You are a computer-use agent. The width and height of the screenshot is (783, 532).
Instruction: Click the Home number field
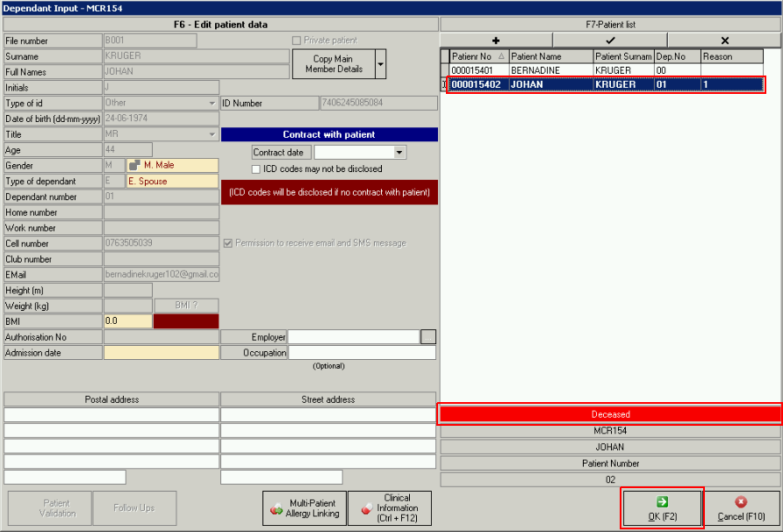pos(162,212)
